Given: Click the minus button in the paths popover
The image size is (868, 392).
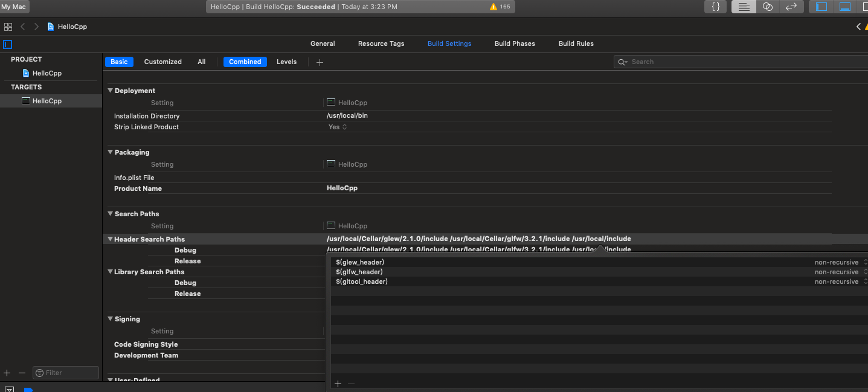Looking at the screenshot, I should [351, 384].
